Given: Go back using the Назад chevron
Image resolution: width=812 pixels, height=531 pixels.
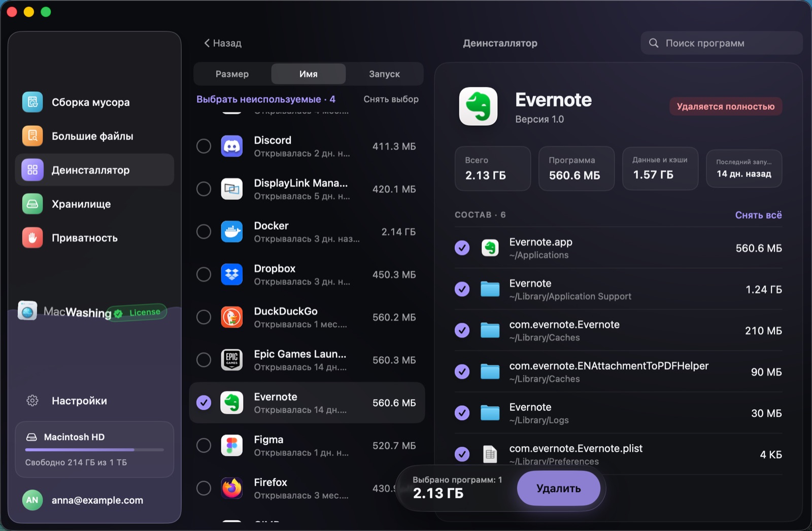Looking at the screenshot, I should (x=207, y=43).
